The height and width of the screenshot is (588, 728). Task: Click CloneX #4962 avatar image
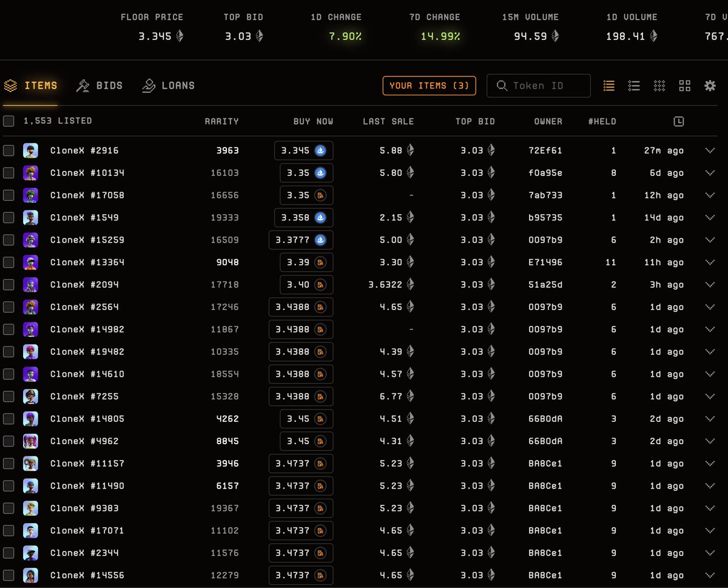[x=30, y=441]
